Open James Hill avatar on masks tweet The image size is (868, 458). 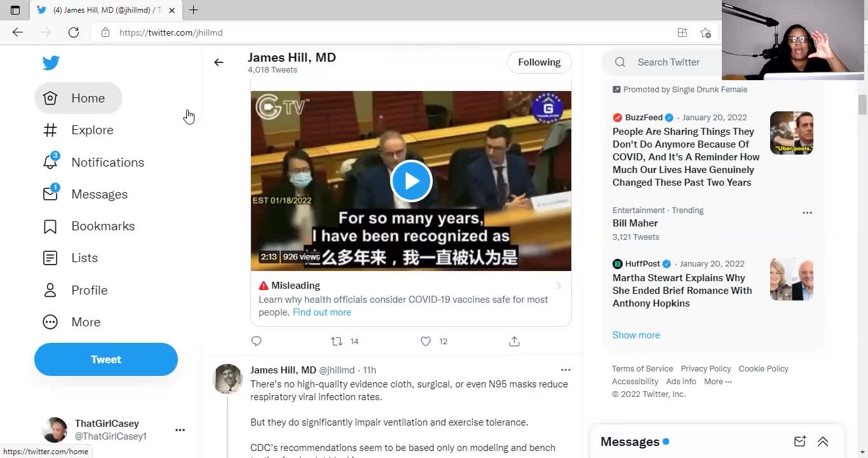coord(227,378)
